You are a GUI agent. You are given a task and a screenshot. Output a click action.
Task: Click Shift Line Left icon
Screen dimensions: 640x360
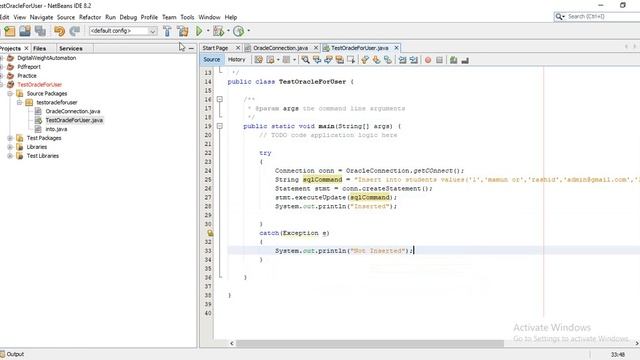point(402,60)
